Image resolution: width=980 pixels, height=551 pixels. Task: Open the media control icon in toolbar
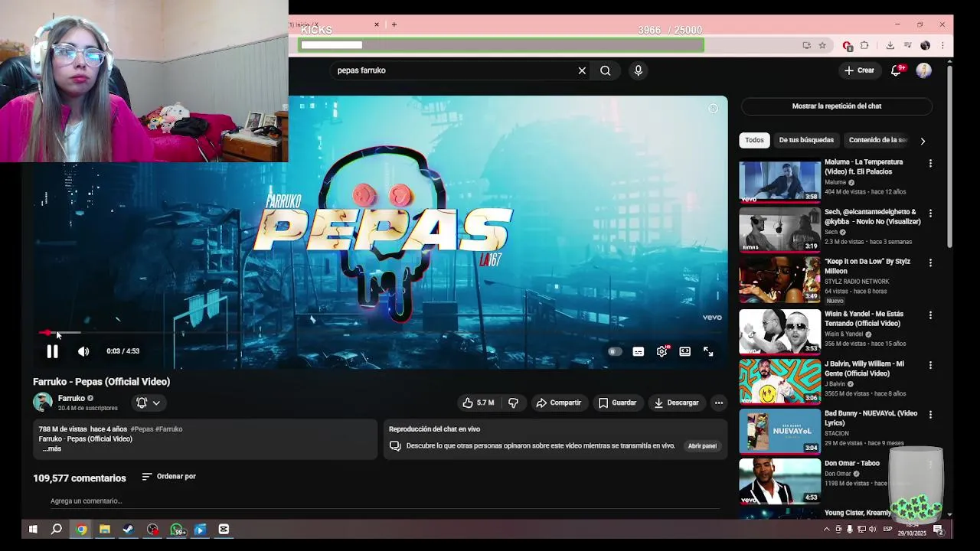point(907,46)
